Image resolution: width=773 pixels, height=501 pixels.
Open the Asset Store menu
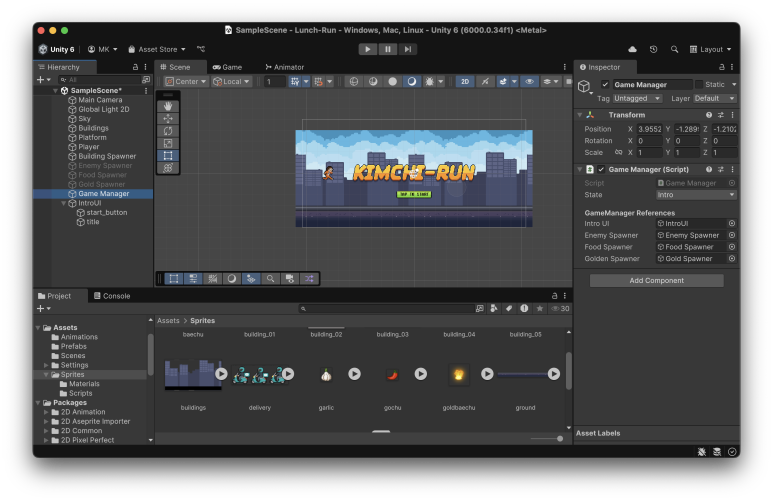point(157,49)
